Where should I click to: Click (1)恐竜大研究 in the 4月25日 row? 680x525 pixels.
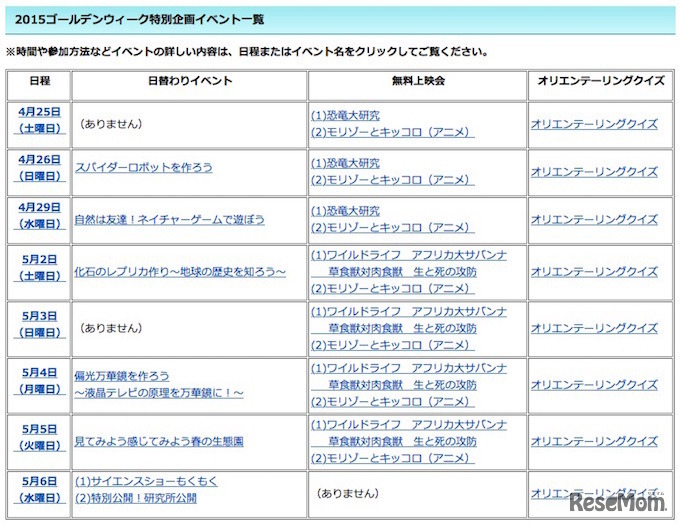click(346, 115)
